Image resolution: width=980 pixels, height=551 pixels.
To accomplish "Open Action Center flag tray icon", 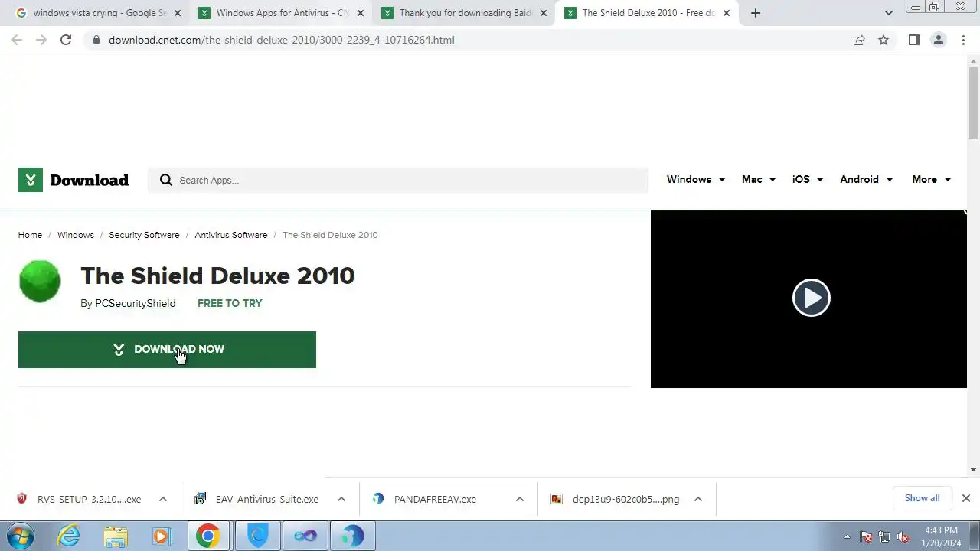I will (866, 536).
